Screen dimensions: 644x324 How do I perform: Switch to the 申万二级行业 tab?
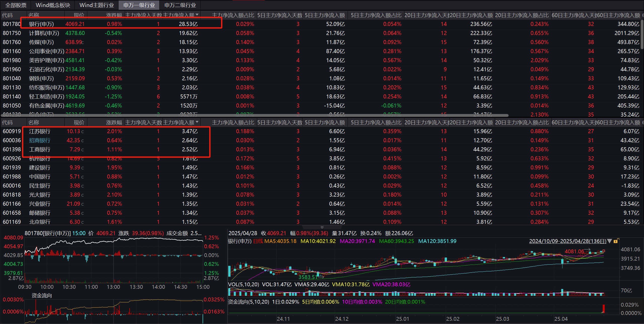(180, 5)
